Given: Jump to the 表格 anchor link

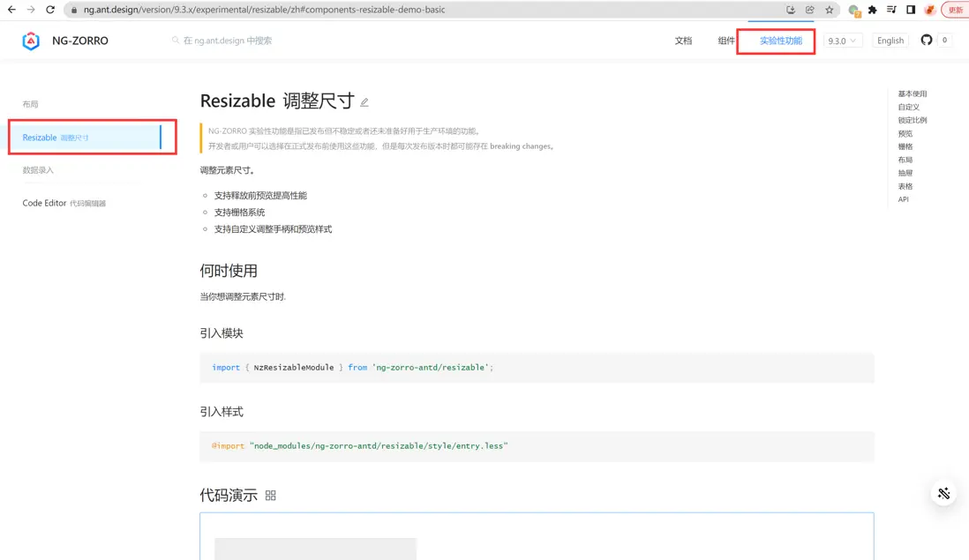Looking at the screenshot, I should pos(905,186).
